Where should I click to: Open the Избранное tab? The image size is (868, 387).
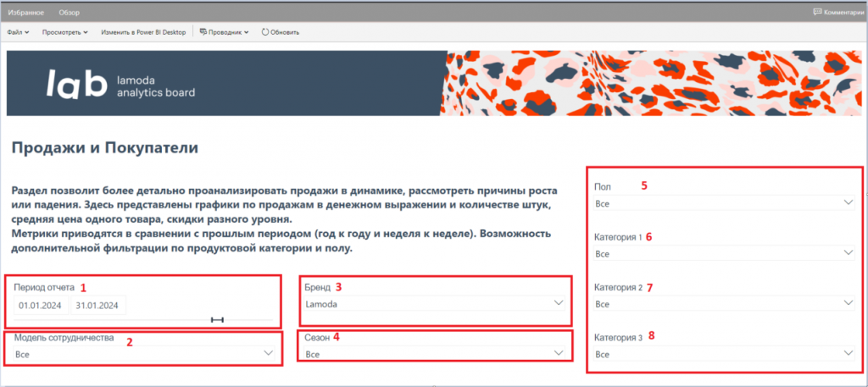tap(26, 12)
